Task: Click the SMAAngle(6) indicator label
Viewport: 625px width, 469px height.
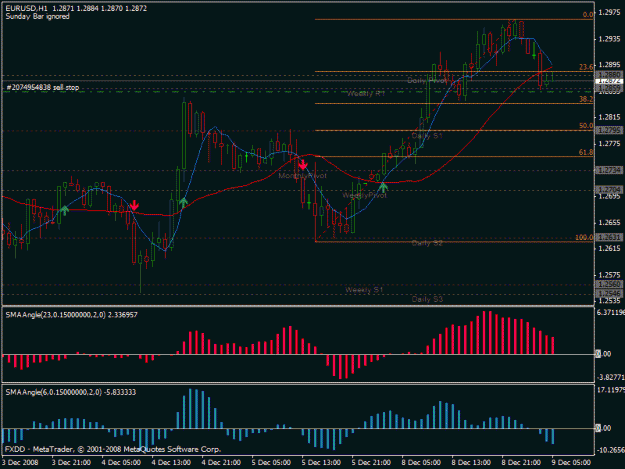Action: tap(71, 392)
